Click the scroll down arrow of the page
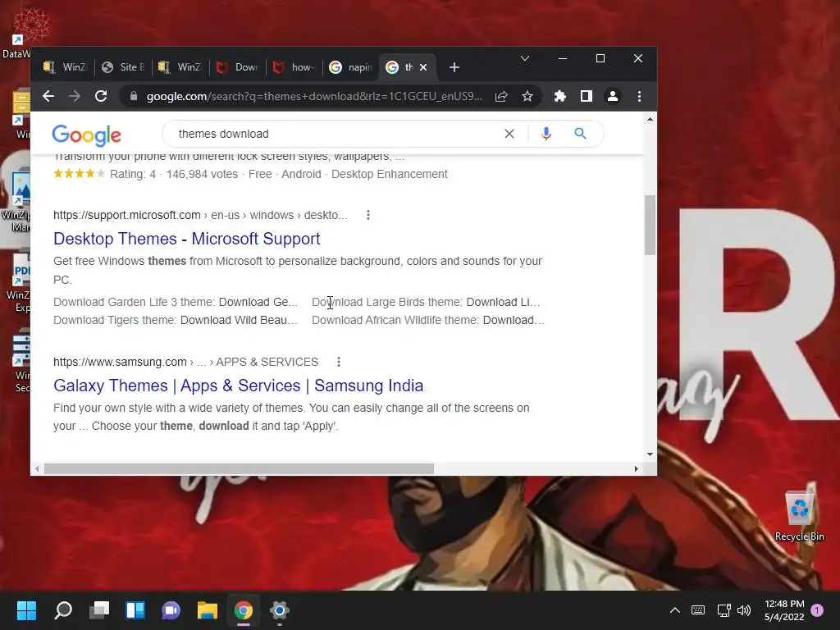 tap(650, 454)
